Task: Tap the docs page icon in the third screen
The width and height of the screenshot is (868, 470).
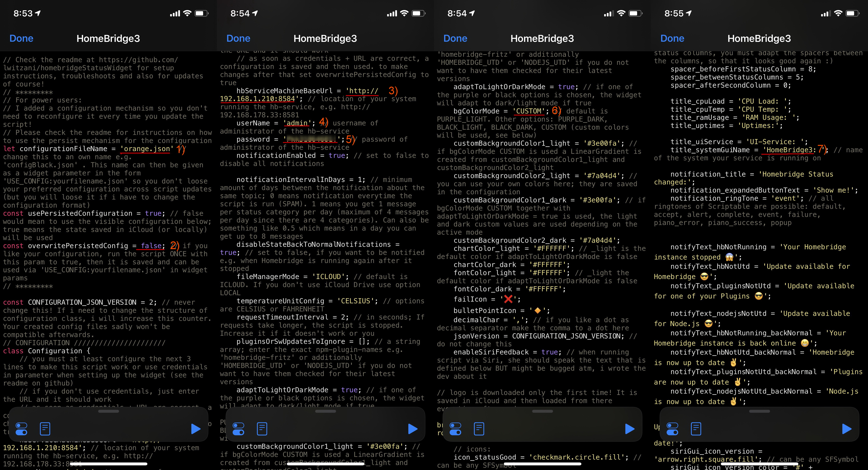Action: [x=479, y=429]
